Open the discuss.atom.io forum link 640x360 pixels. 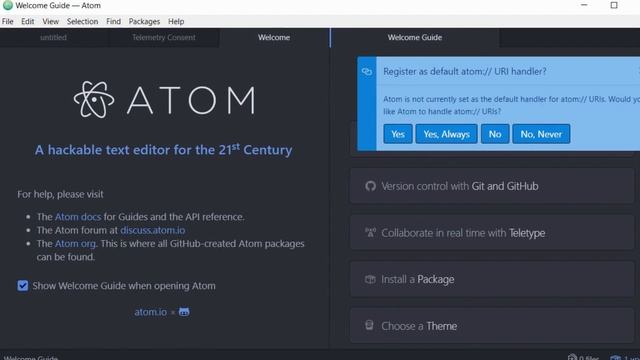pyautogui.click(x=153, y=230)
